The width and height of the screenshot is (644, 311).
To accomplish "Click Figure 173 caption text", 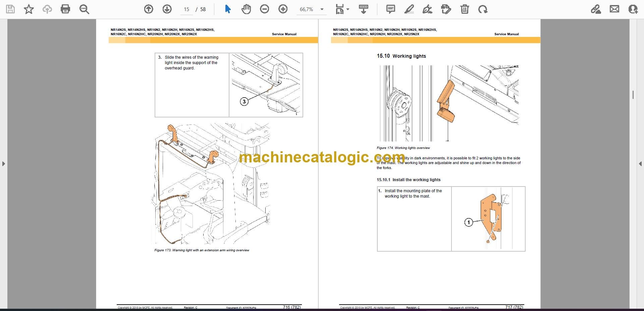I will [202, 250].
